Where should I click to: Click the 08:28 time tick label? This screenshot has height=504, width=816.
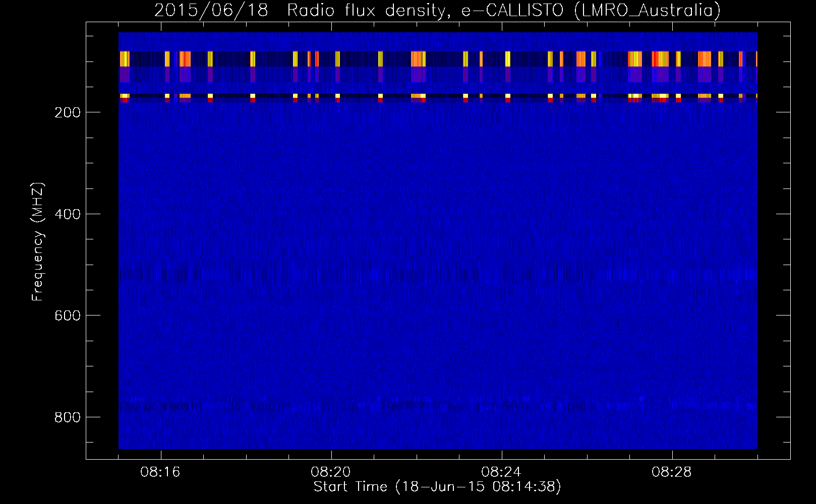[x=672, y=472]
